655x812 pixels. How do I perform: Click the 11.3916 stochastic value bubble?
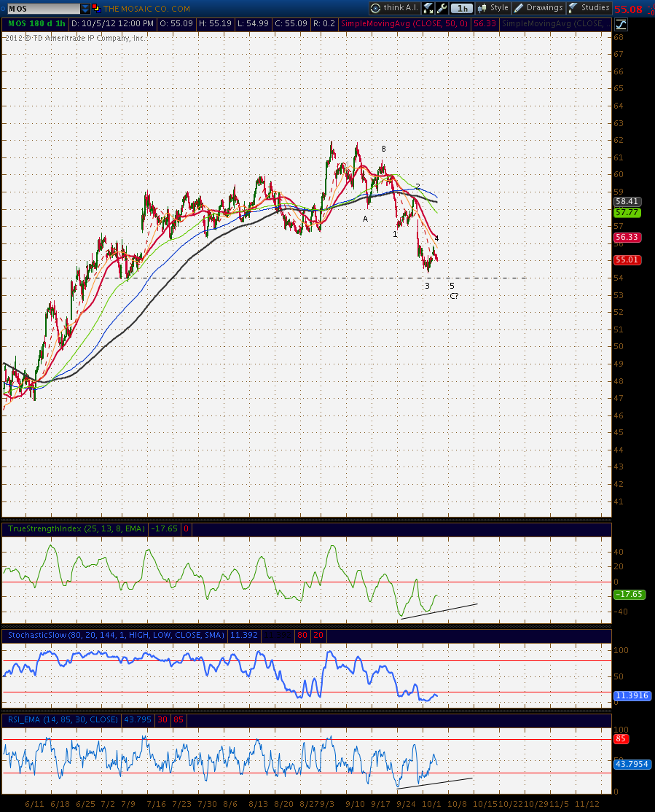click(x=632, y=695)
